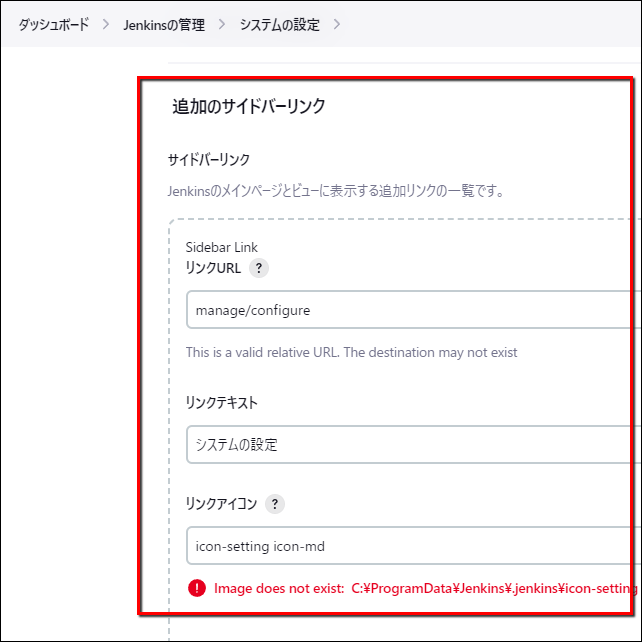Expand chevron after システムの設定 breadcrumb
642x642 pixels.
(337, 25)
